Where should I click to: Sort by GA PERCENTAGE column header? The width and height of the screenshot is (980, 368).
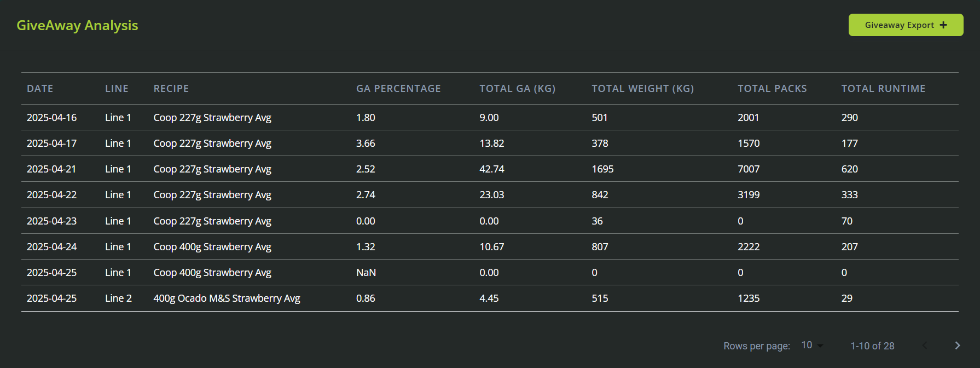[398, 89]
